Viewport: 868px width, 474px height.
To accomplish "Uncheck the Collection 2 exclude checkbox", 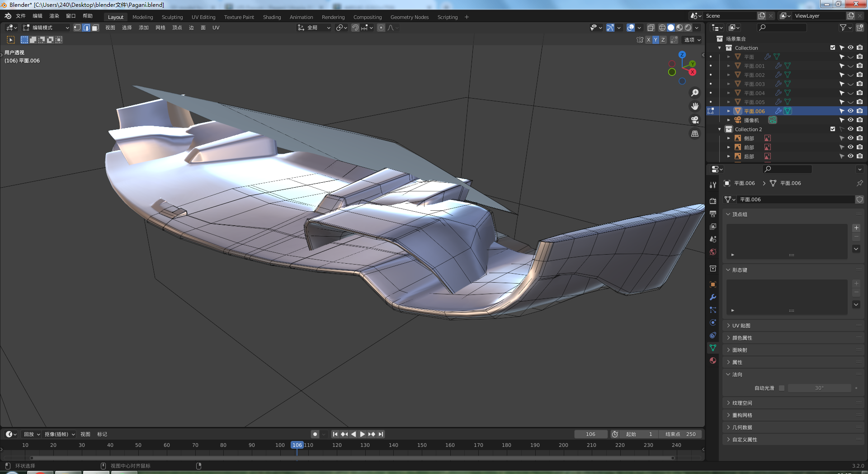I will pos(833,129).
